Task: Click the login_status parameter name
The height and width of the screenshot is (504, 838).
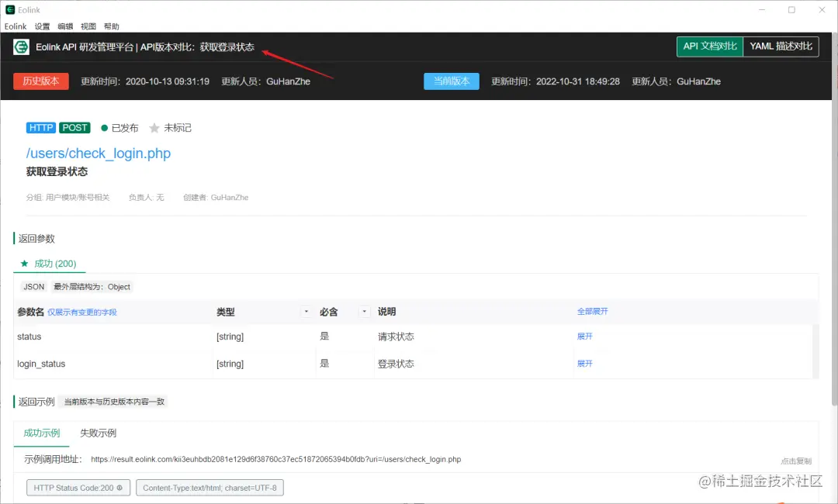Action: pos(41,364)
